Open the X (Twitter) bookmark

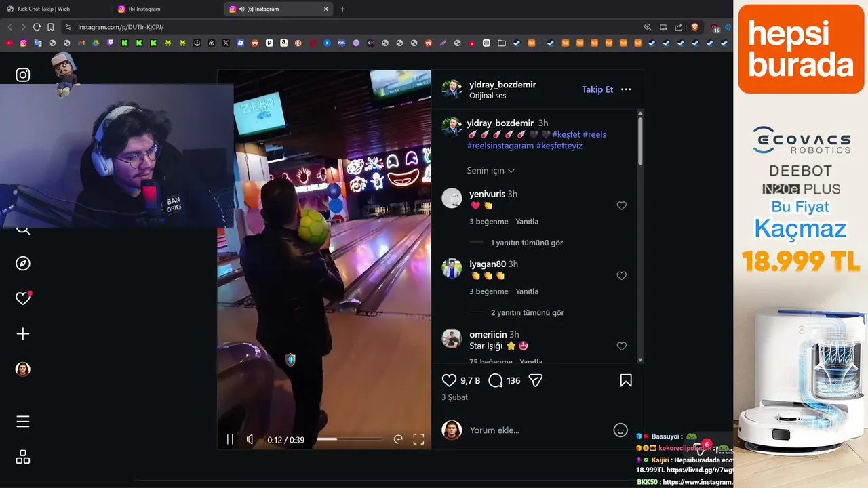click(226, 43)
